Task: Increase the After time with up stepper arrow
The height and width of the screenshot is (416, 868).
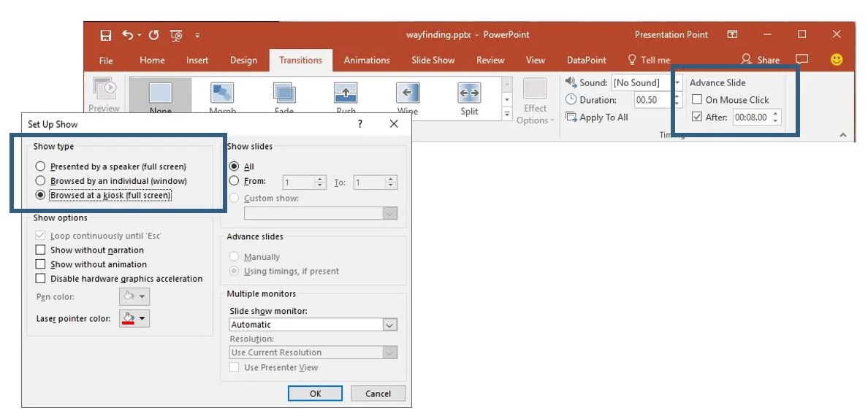Action: point(775,114)
